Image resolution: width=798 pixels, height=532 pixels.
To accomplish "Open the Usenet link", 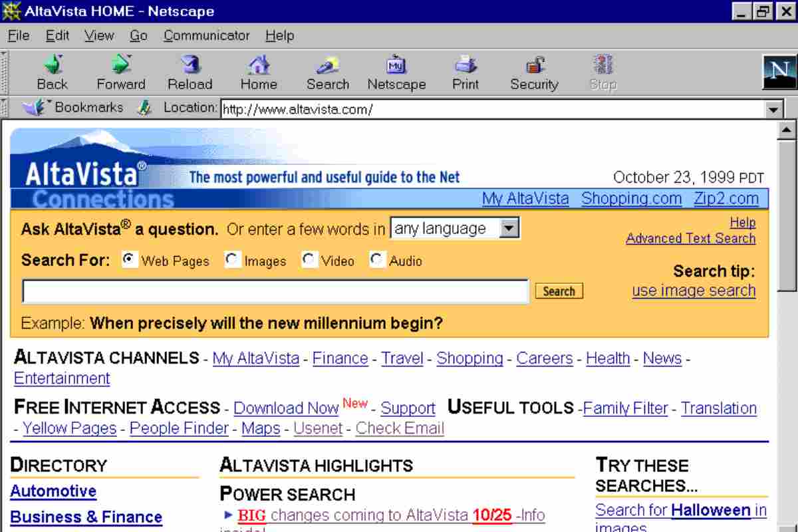I will [x=318, y=428].
